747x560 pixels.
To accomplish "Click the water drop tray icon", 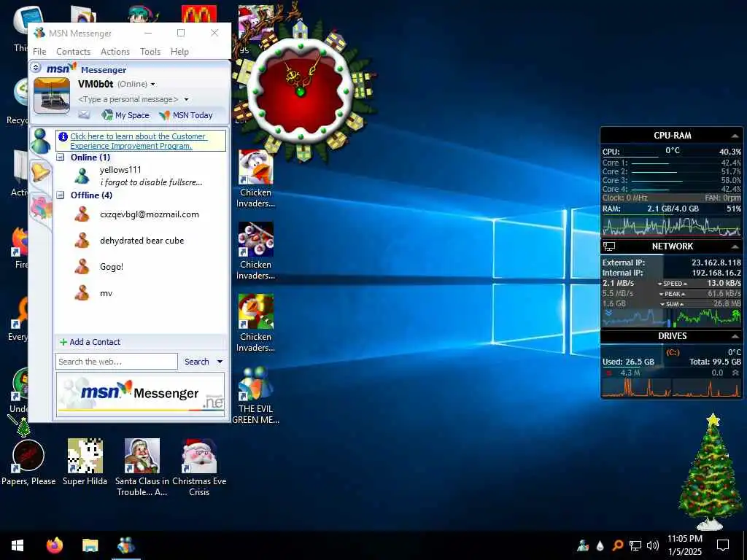I will tap(600, 545).
